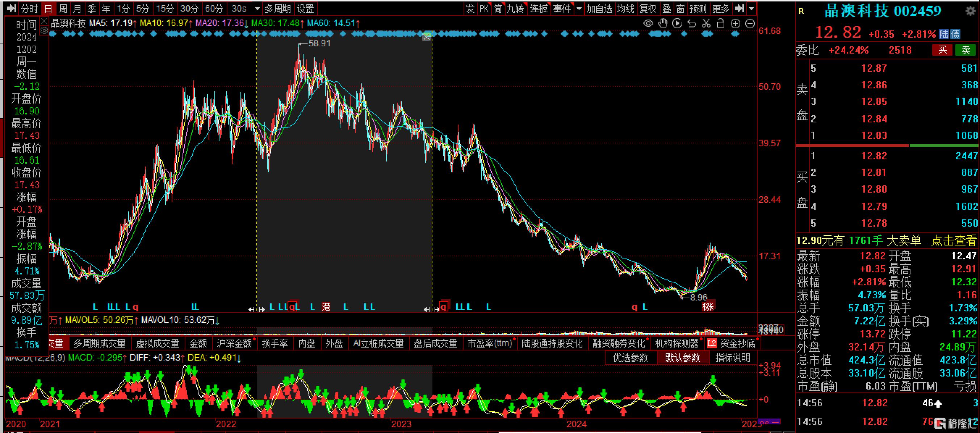
Task: Click the left edge handle of the range selection
Action: click(257, 309)
